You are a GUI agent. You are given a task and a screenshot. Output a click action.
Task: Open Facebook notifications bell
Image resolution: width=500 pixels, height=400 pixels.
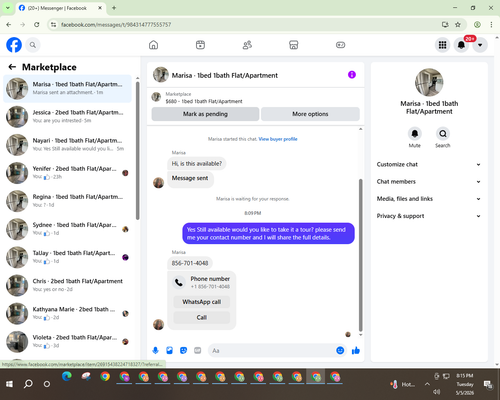pyautogui.click(x=461, y=45)
